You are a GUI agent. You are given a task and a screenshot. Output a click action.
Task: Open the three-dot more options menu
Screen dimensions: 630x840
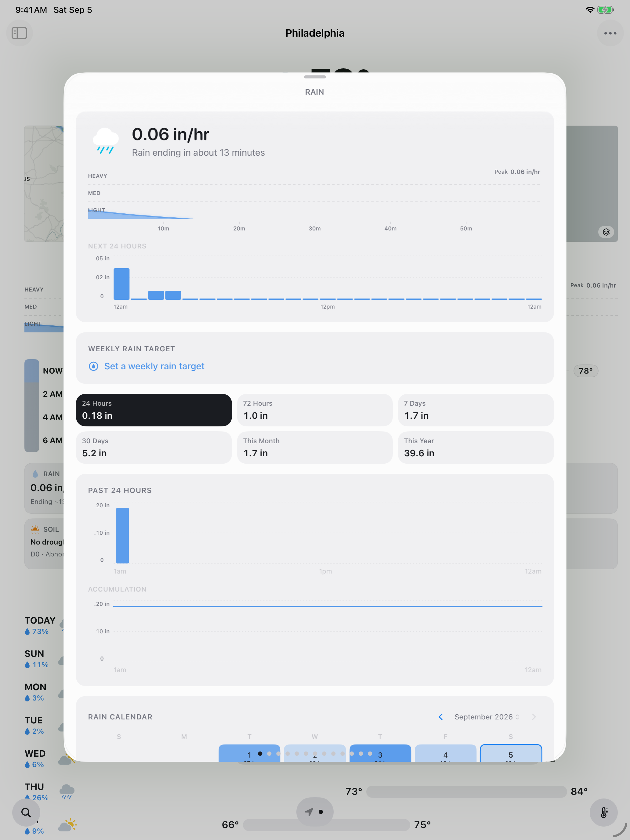610,33
